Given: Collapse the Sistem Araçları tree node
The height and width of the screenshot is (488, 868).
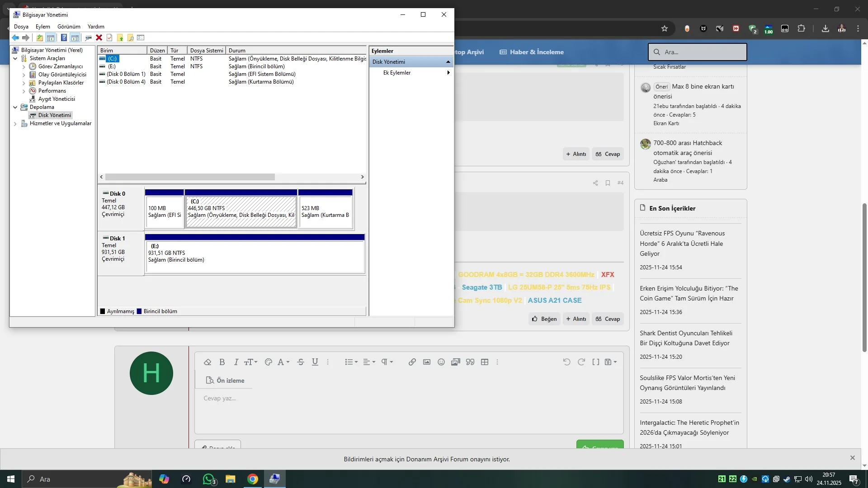Looking at the screenshot, I should click(15, 58).
